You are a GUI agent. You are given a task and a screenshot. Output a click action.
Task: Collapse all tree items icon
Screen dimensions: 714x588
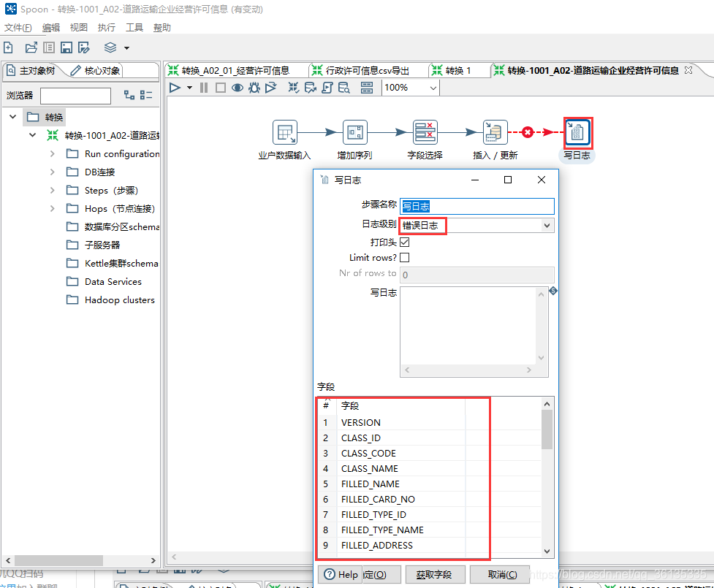tap(146, 95)
